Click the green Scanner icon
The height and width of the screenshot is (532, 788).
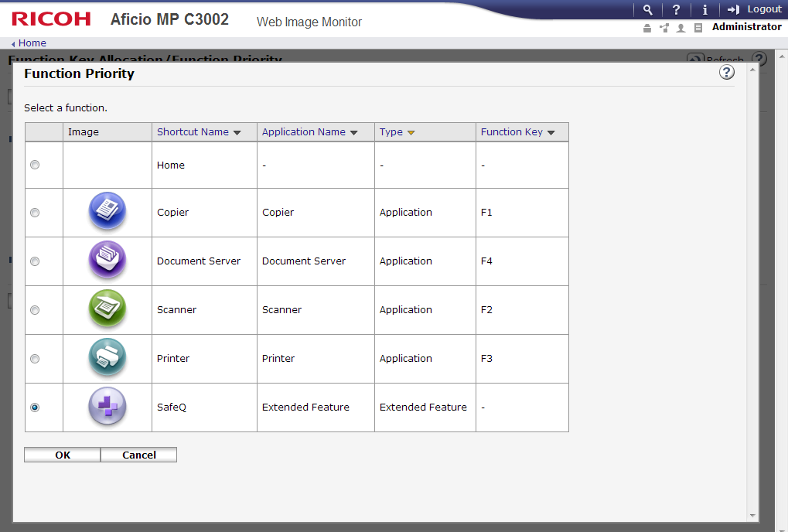107,309
